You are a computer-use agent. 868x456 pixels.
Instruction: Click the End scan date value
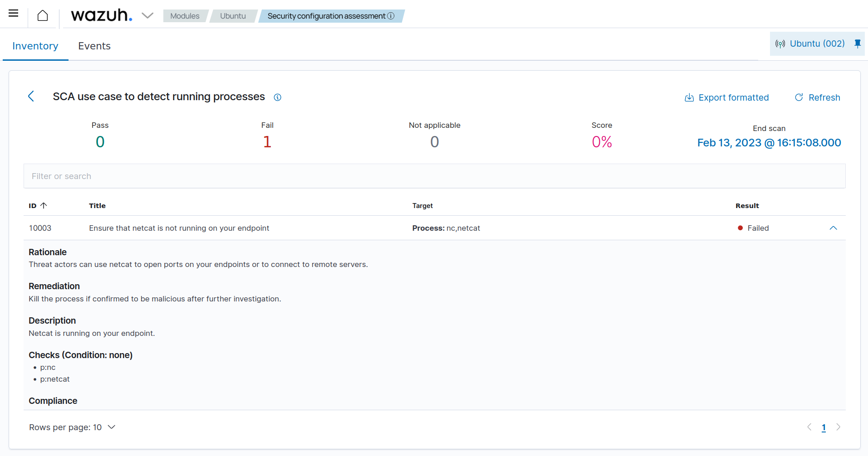[769, 143]
